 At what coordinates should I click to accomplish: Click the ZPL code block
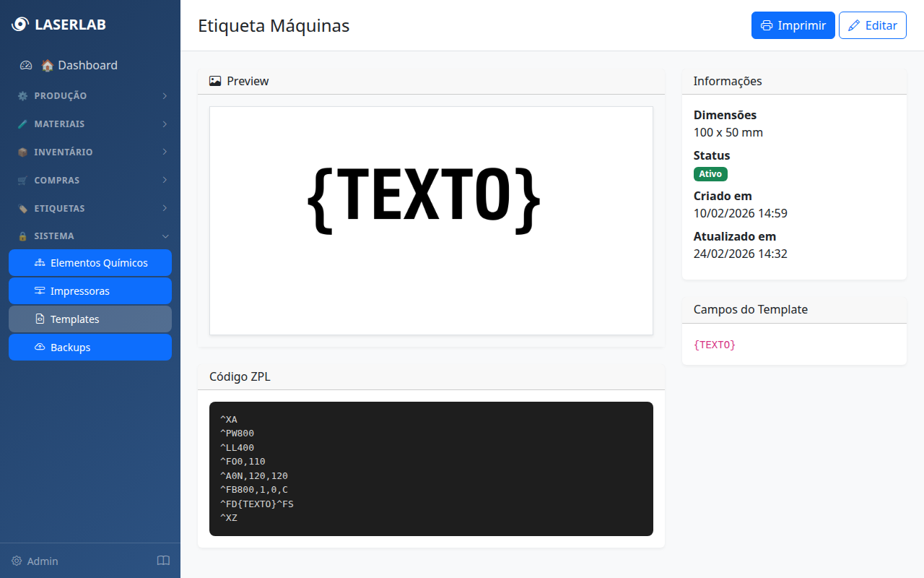coord(431,468)
